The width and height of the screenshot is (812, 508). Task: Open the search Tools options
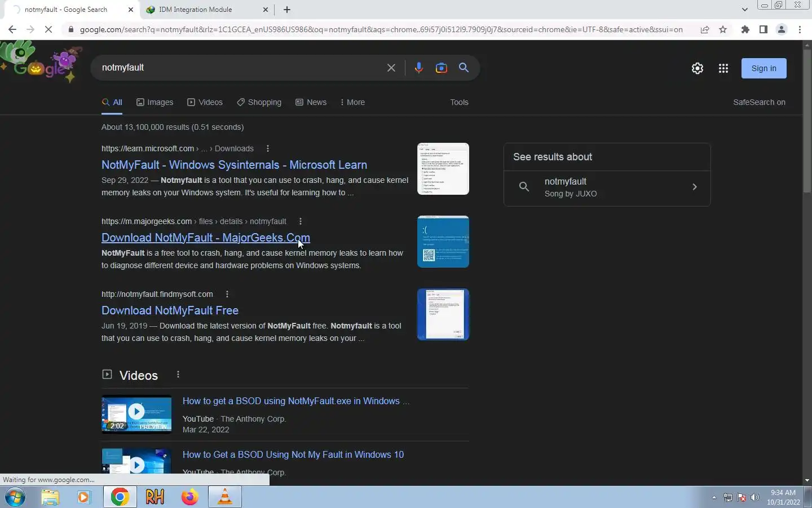[x=459, y=102]
